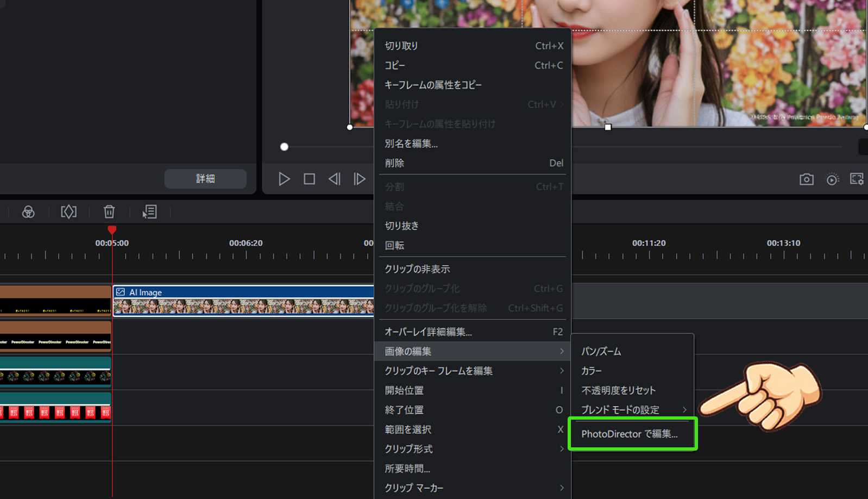Image resolution: width=868 pixels, height=499 pixels.
Task: Expand クリップ形式 submenu
Action: click(x=473, y=449)
